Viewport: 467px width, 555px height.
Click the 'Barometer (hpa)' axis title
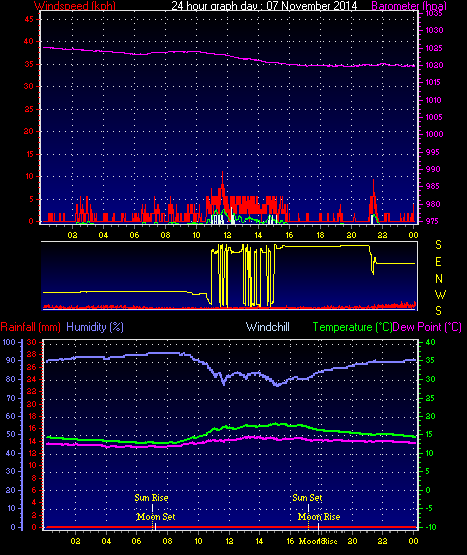pos(409,6)
